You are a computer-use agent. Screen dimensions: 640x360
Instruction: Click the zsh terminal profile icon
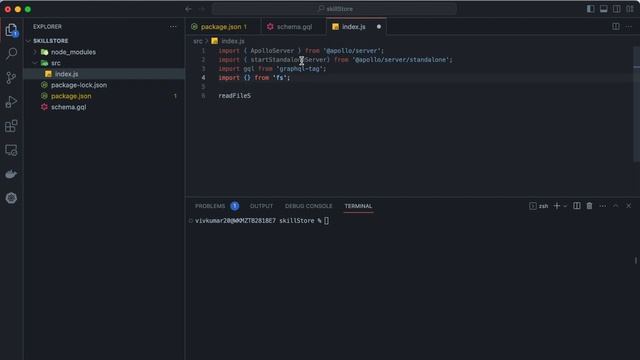click(533, 206)
